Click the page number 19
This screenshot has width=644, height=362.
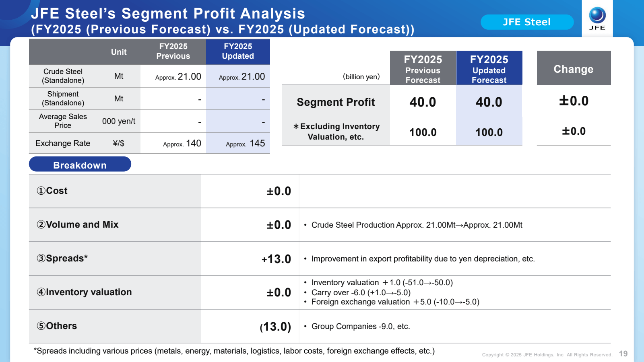coord(623,354)
